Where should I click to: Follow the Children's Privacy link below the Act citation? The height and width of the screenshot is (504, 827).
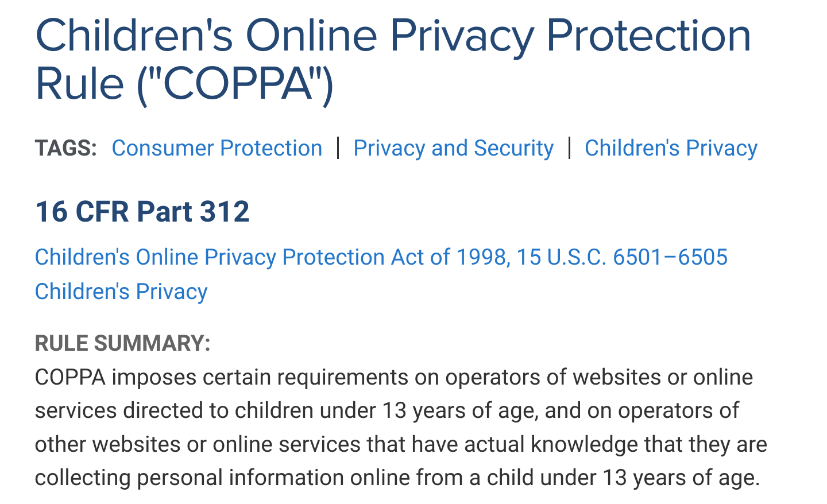(x=121, y=292)
